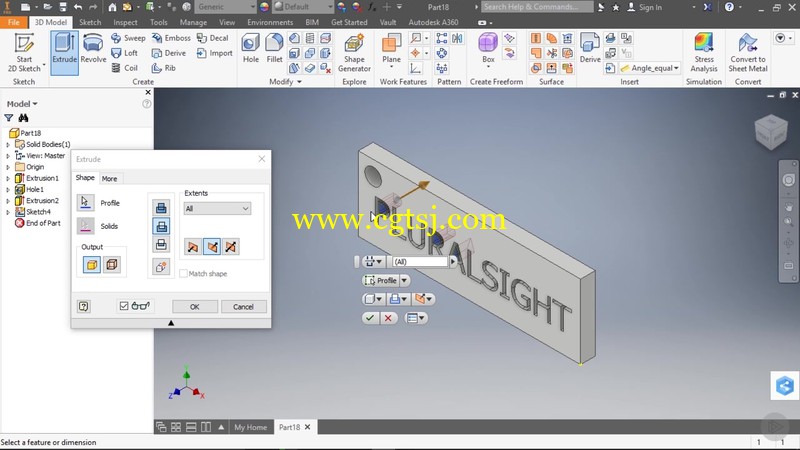800x450 pixels.
Task: Select the Revolve tool
Action: pyautogui.click(x=93, y=49)
